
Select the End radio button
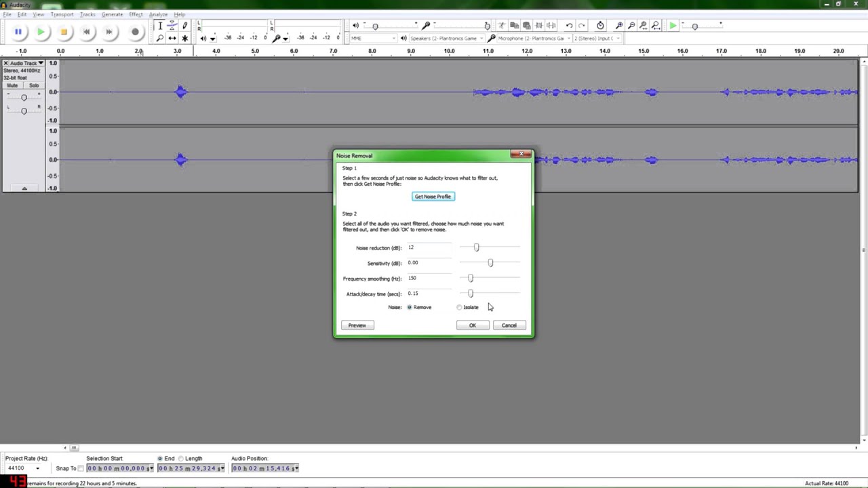pyautogui.click(x=160, y=459)
